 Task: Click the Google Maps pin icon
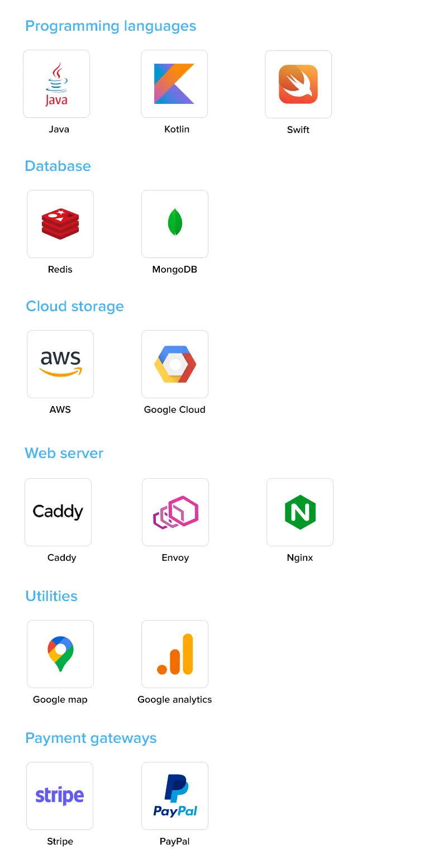(60, 654)
